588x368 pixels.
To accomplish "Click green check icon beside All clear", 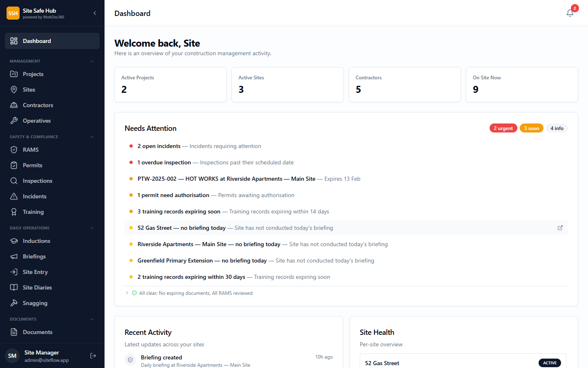I will pyautogui.click(x=134, y=293).
